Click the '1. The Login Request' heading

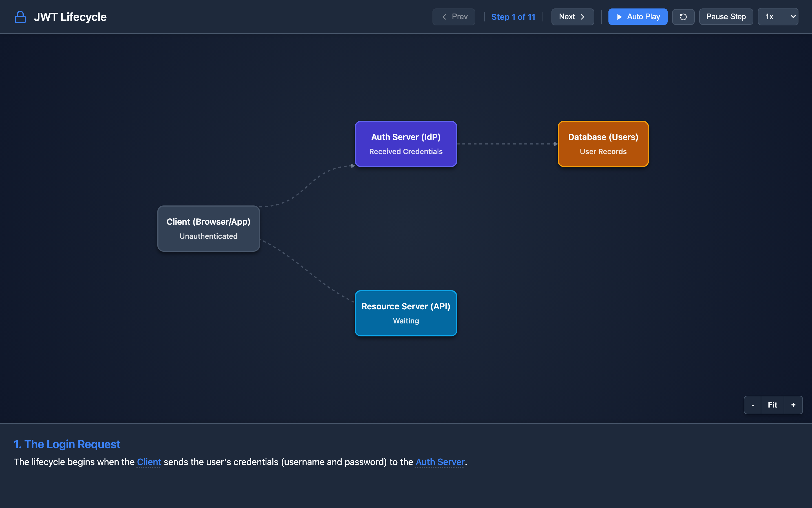click(x=67, y=444)
